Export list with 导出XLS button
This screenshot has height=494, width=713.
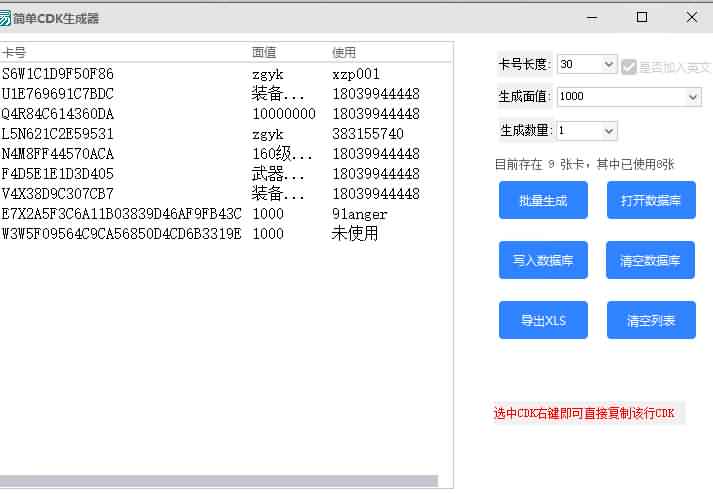click(543, 320)
